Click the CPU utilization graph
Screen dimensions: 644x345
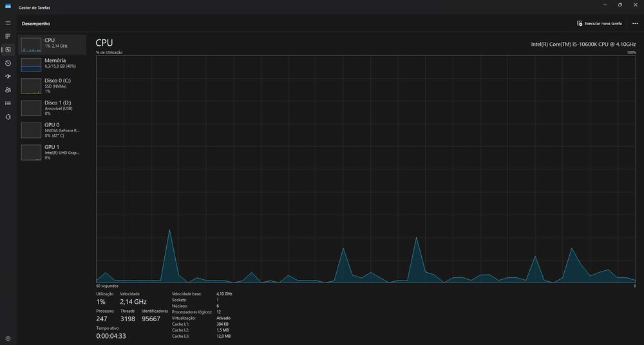click(366, 169)
